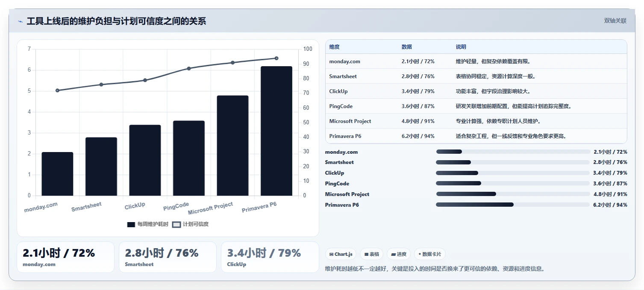644x290 pixels.
Task: Open the 3.4小时 / 79% ClickUp card
Action: (x=270, y=257)
